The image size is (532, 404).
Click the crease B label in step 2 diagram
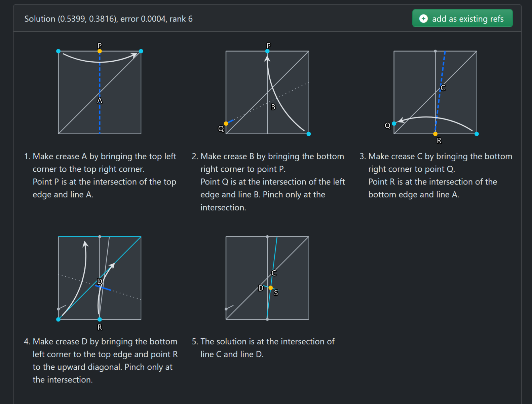pyautogui.click(x=273, y=107)
